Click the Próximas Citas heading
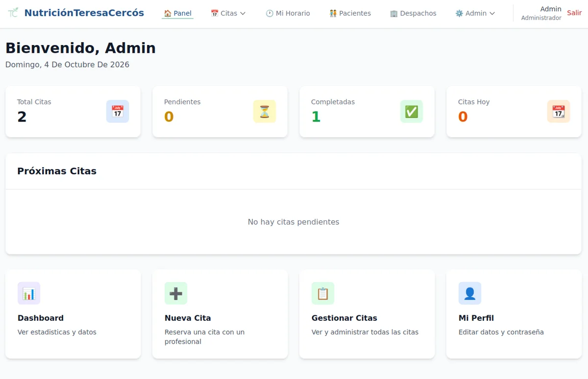 pos(57,171)
